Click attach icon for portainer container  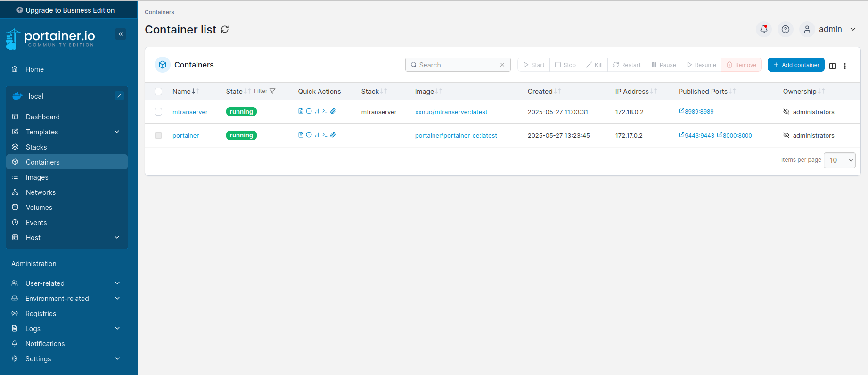(333, 135)
